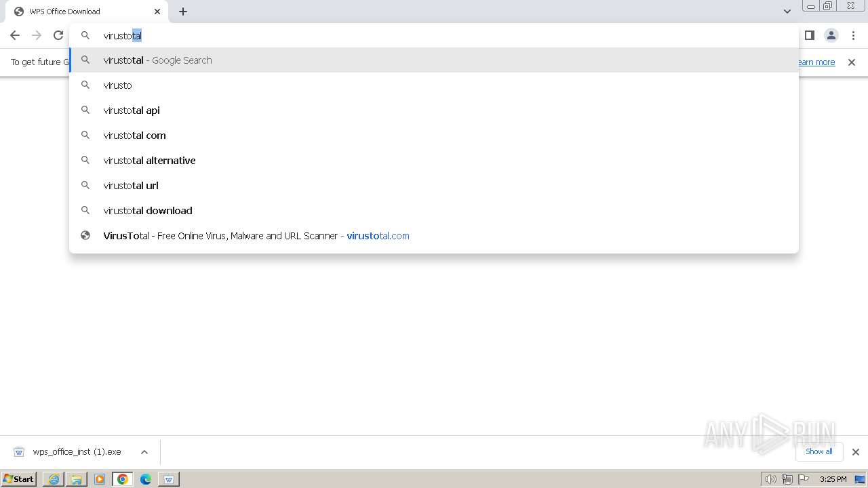Expand options arrow for wps_office_inst download
The width and height of the screenshot is (868, 488).
[x=144, y=452]
